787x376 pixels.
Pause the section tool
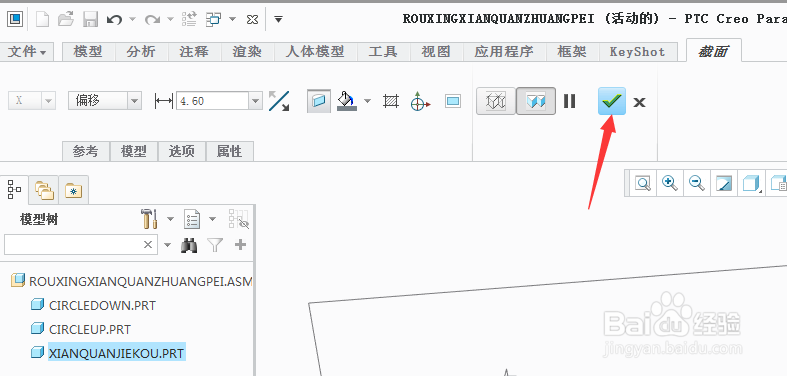point(569,101)
